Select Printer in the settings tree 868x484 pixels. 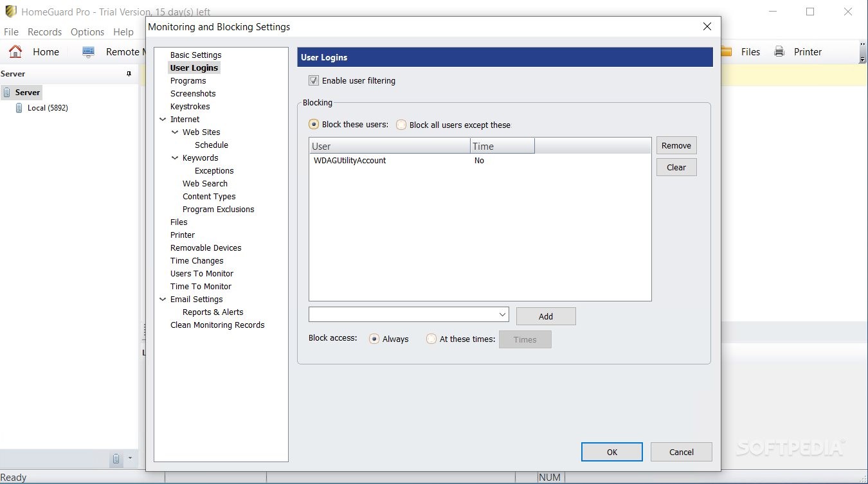coord(183,235)
